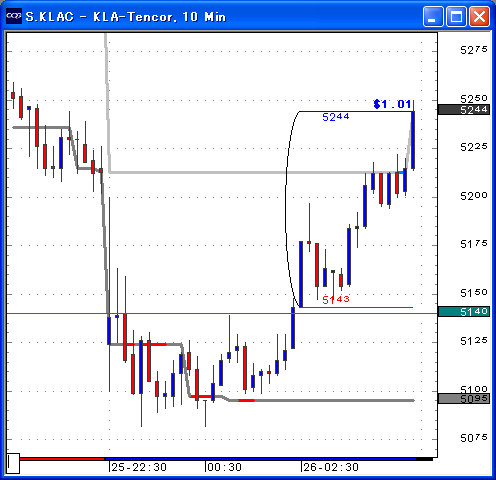The height and width of the screenshot is (480, 496).
Task: Click the blue section of bottom scrollbar
Action: 261,459
